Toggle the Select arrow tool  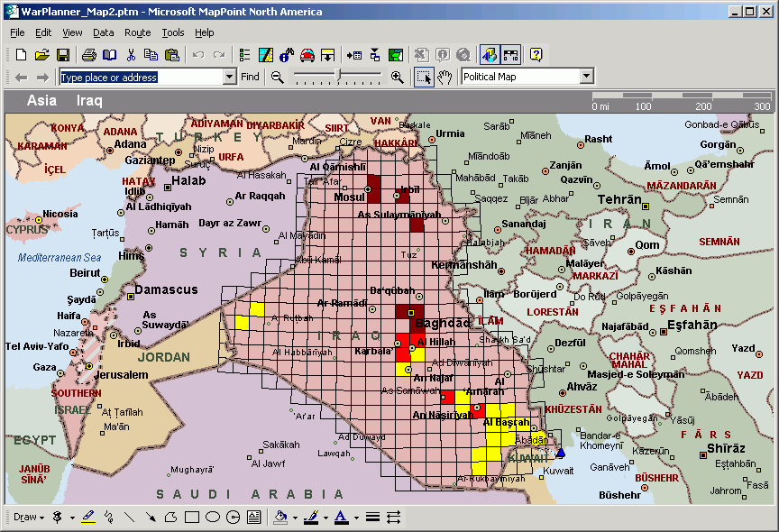[424, 78]
